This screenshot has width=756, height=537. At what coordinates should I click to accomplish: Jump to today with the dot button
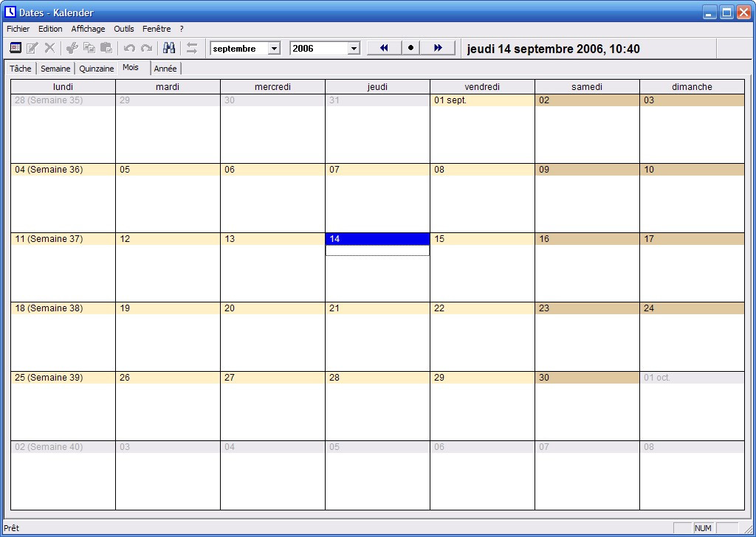pos(411,48)
